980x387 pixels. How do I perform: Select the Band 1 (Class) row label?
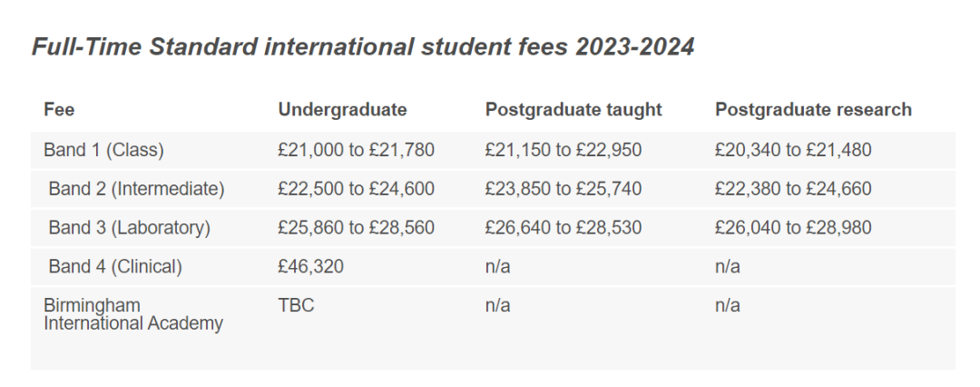103,150
